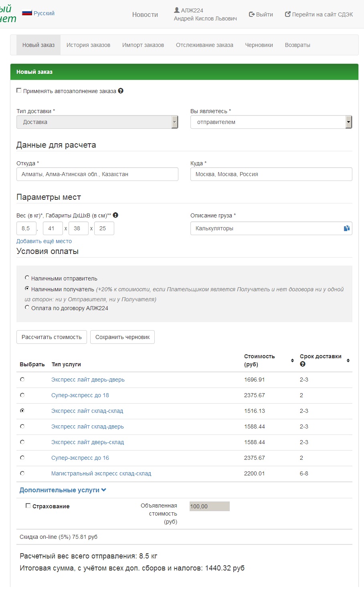Open the Отслеживание заказа tab

(204, 45)
